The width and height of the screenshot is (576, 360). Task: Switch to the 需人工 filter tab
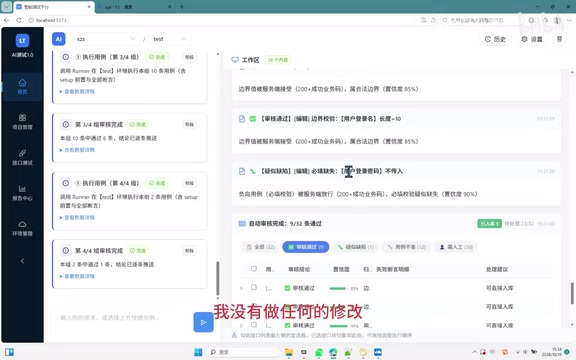click(456, 247)
